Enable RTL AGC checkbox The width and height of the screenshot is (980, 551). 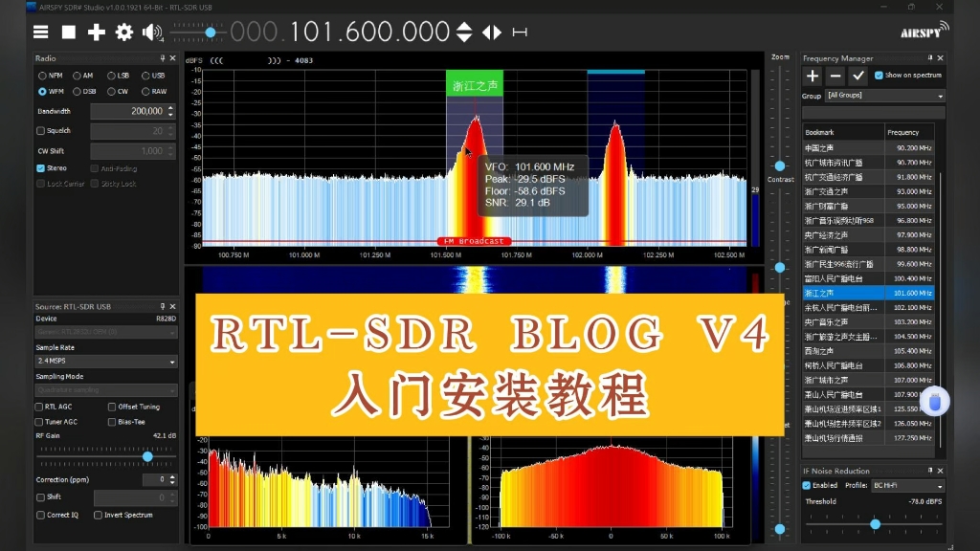point(38,407)
